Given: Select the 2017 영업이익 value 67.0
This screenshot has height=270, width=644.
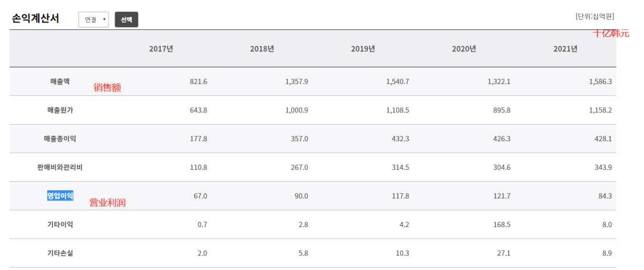Looking at the screenshot, I should point(200,196).
